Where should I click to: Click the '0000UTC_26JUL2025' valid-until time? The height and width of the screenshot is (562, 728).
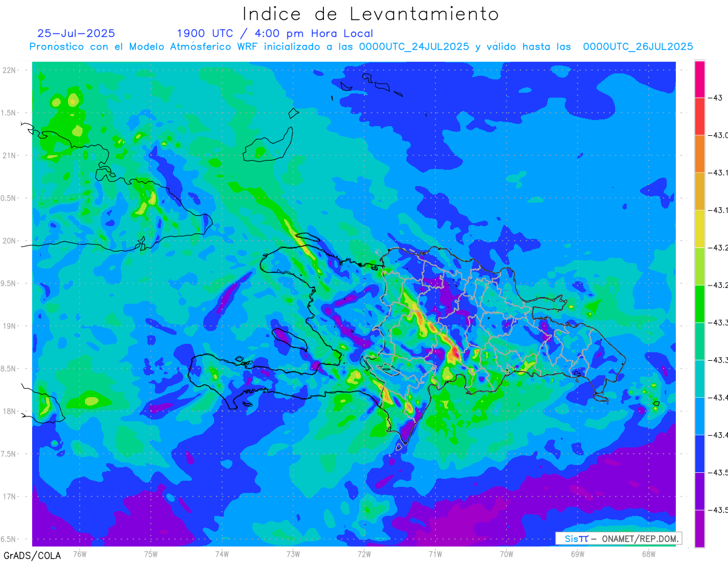[638, 47]
